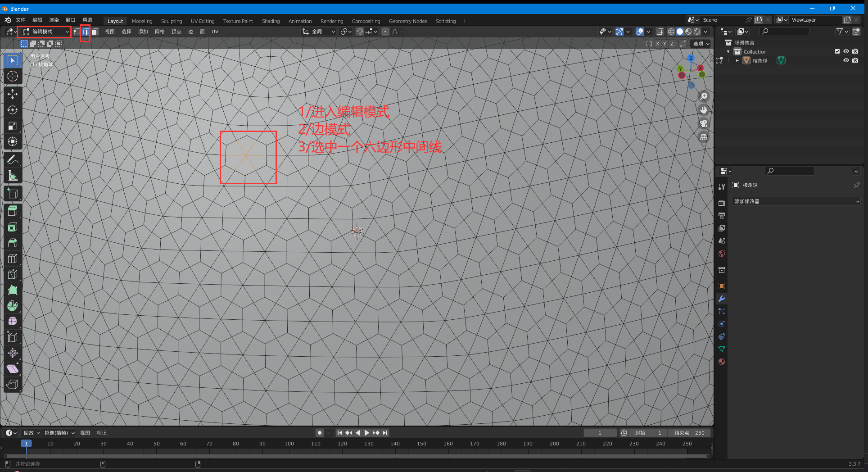Select the Measure tool

(x=13, y=176)
